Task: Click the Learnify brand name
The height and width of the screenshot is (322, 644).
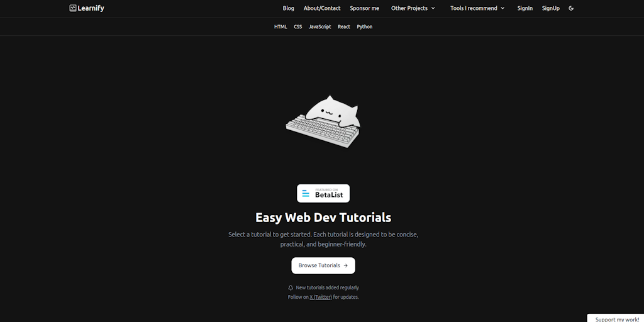Action: [91, 8]
